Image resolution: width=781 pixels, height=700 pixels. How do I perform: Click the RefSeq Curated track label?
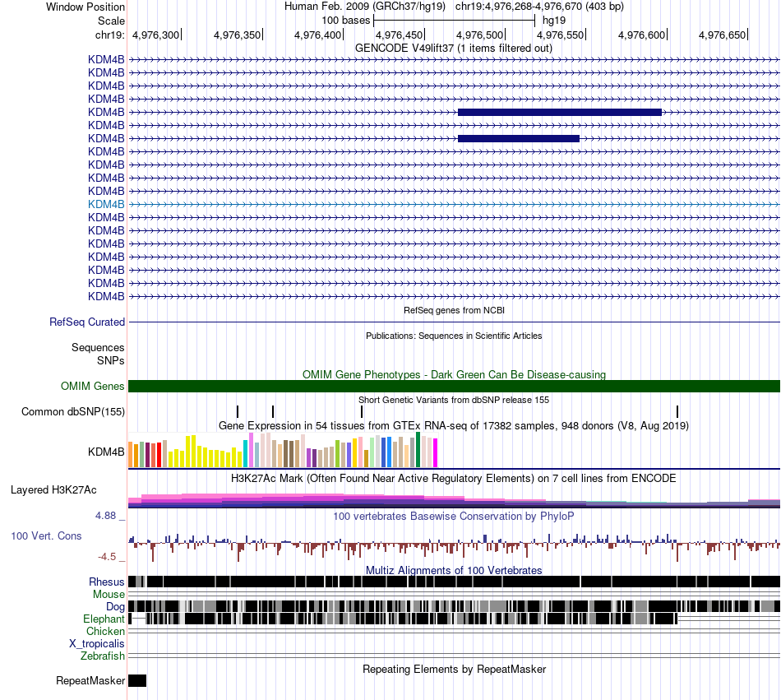click(x=87, y=322)
